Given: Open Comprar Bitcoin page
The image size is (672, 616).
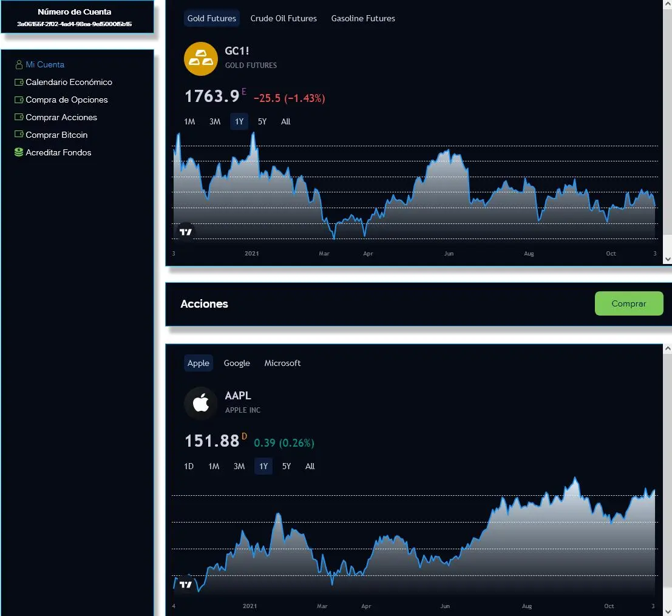Looking at the screenshot, I should [x=56, y=135].
